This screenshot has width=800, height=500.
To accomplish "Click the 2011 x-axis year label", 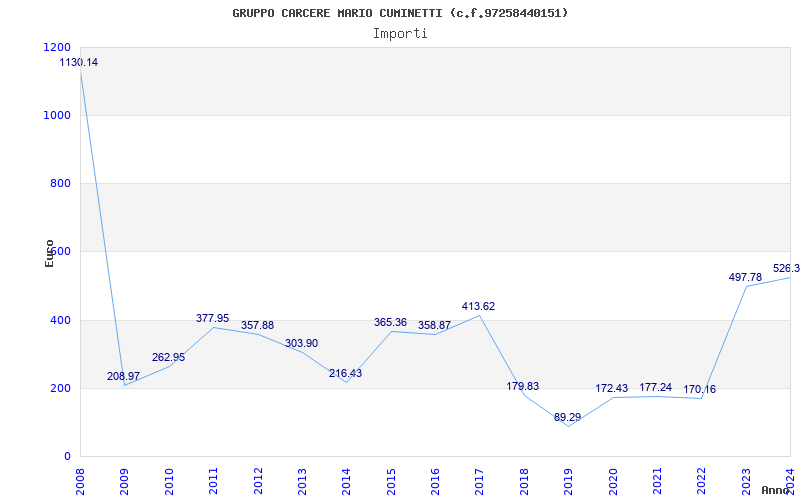I will (x=213, y=481).
